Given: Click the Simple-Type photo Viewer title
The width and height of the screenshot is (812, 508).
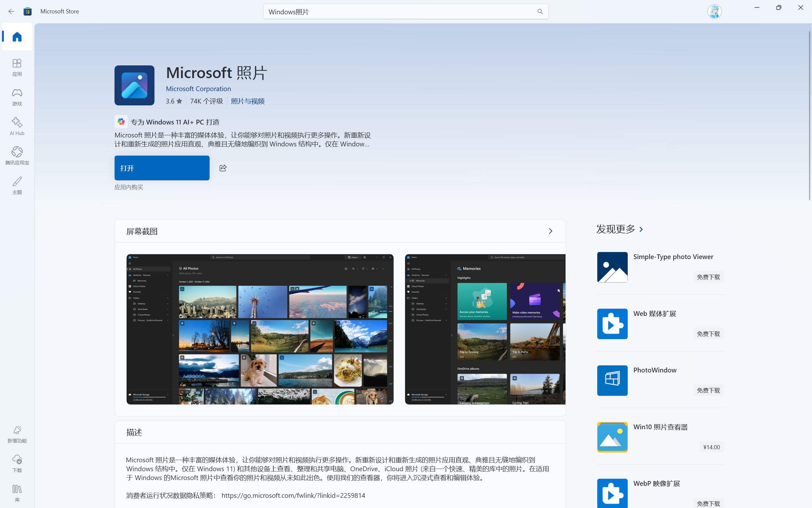Looking at the screenshot, I should 673,257.
